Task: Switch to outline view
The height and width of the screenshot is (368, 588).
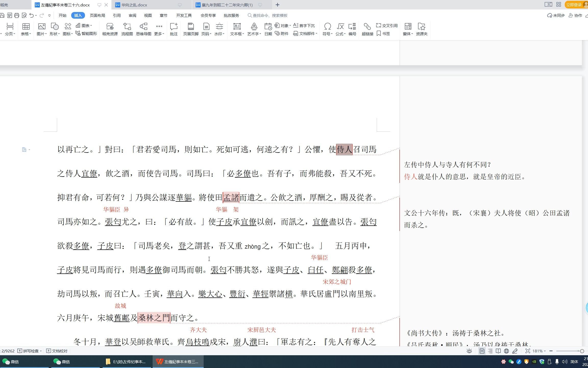Action: pyautogui.click(x=490, y=351)
